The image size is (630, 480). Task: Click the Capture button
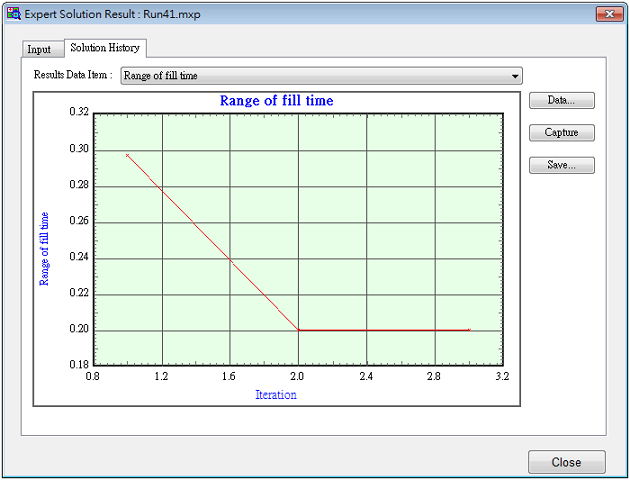coord(561,133)
